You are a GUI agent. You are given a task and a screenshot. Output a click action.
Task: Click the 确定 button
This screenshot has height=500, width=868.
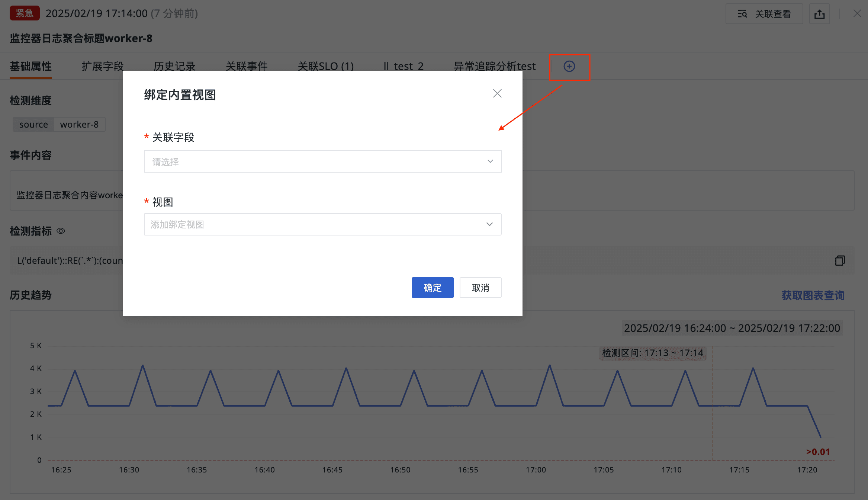point(432,288)
